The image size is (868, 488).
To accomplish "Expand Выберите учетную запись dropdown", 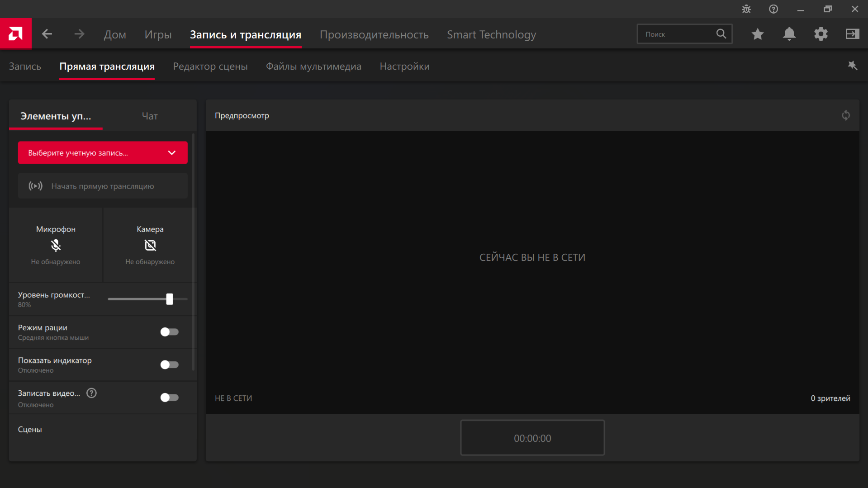I will click(103, 153).
